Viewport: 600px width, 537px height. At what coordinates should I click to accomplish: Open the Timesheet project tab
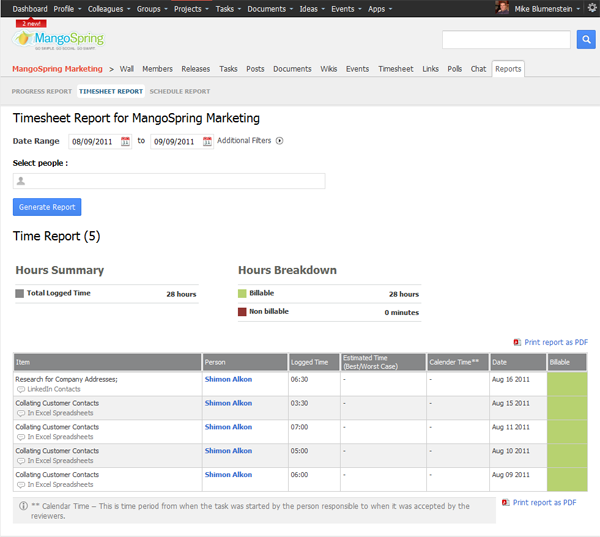pos(396,69)
